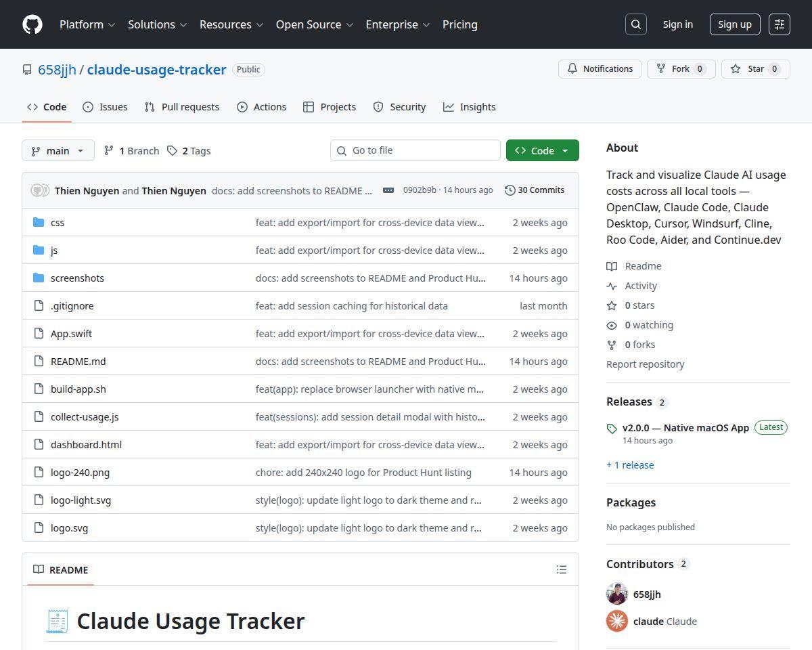Click the Sign in link
The width and height of the screenshot is (812, 650).
(x=678, y=24)
